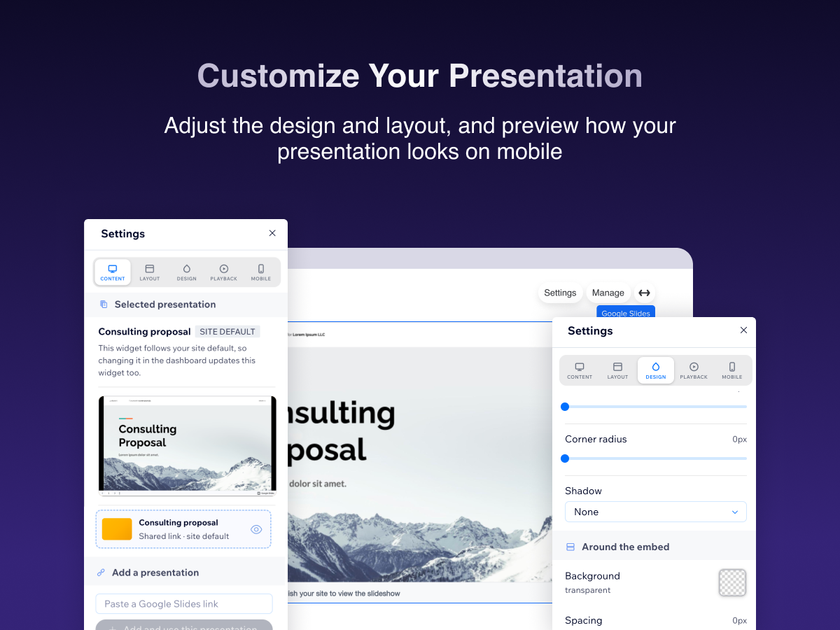
Task: Click the Corner radius slider handle
Action: point(565,458)
